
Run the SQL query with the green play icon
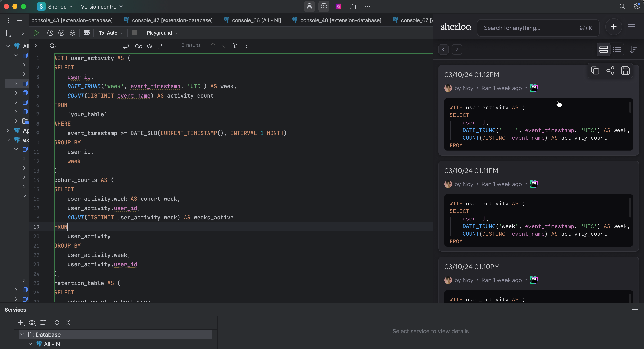point(36,33)
